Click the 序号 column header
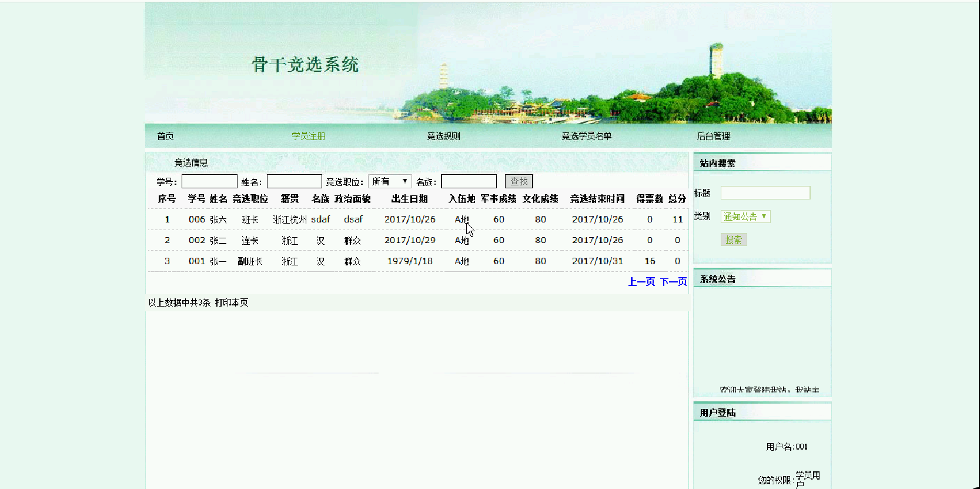980x489 pixels. click(167, 199)
